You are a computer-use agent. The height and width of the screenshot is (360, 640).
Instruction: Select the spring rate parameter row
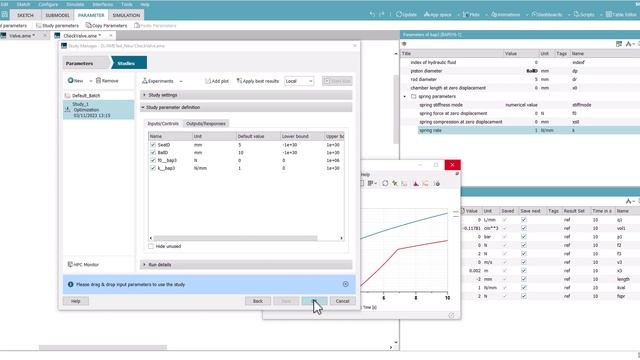[x=529, y=131]
